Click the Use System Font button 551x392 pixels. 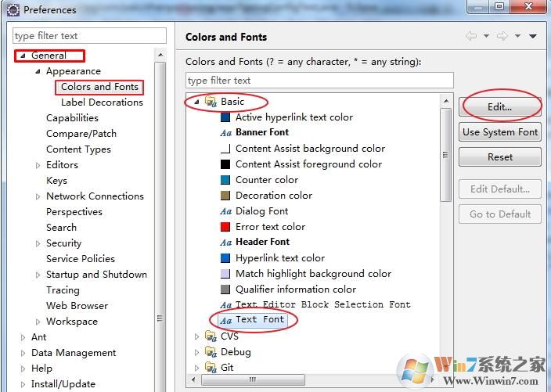[500, 132]
